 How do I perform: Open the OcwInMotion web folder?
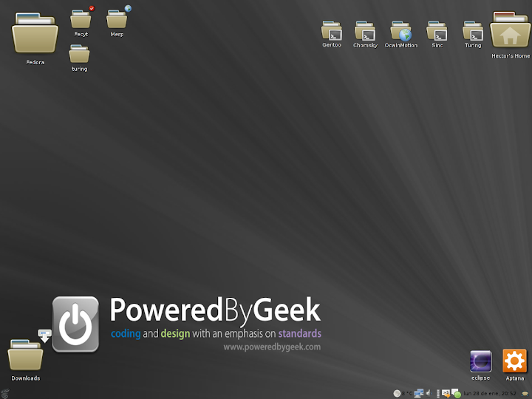(x=400, y=31)
